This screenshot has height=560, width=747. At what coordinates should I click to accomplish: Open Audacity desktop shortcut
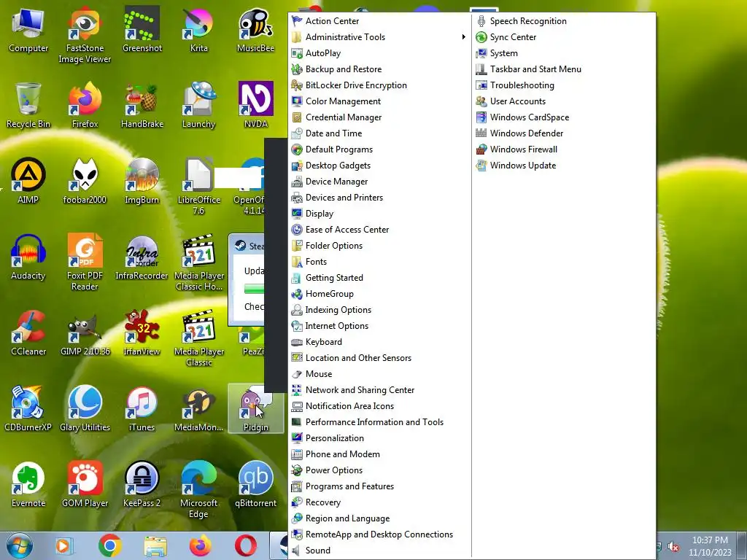[x=28, y=257]
